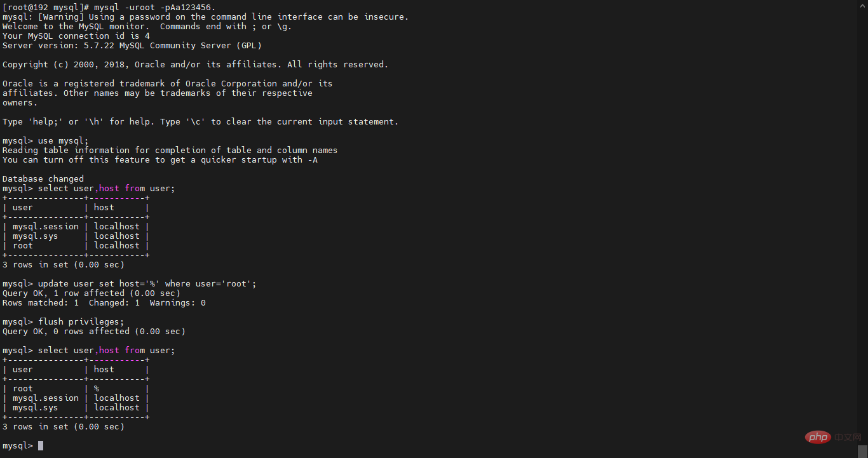Click the 'flush privileges;' command
The image size is (868, 458).
81,322
